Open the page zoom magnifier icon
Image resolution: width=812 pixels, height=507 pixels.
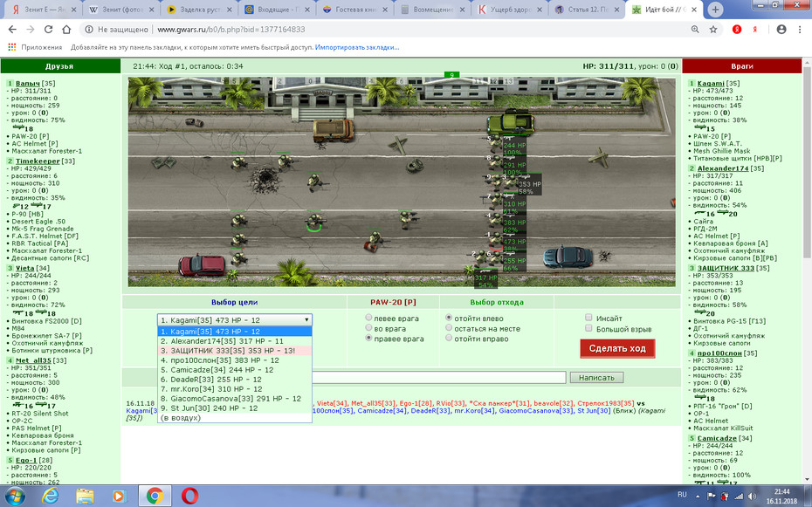click(x=695, y=30)
